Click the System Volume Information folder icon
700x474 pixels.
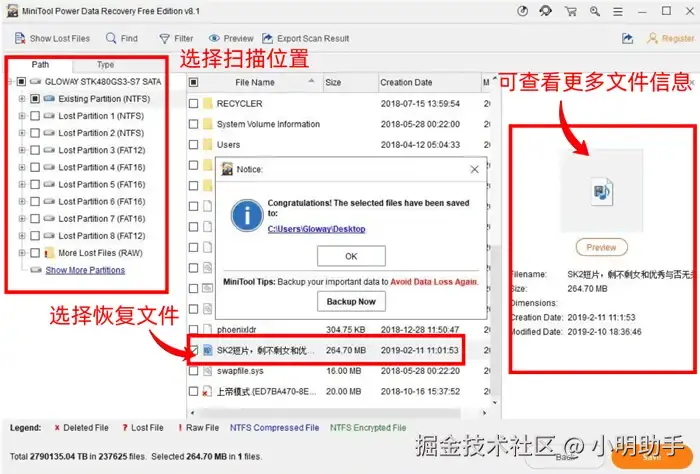click(208, 124)
